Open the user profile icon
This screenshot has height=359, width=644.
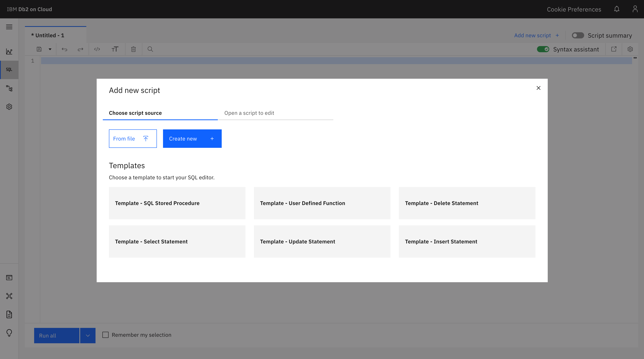[x=635, y=9]
